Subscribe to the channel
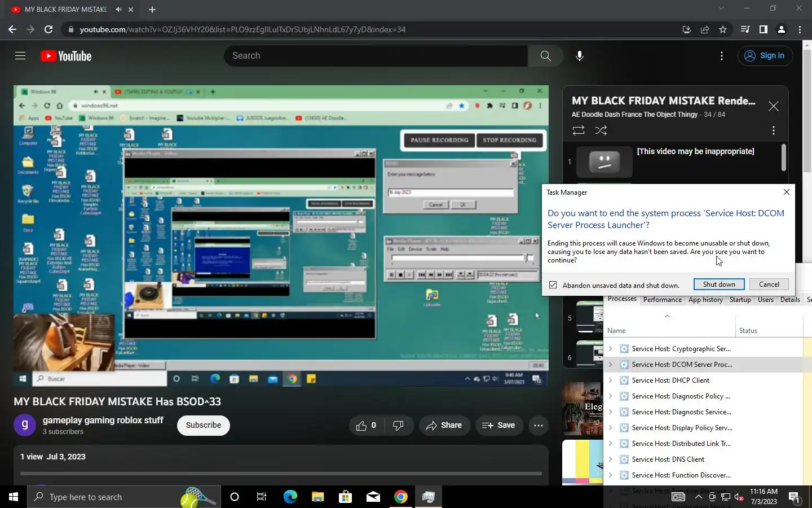The image size is (812, 508). [x=204, y=426]
